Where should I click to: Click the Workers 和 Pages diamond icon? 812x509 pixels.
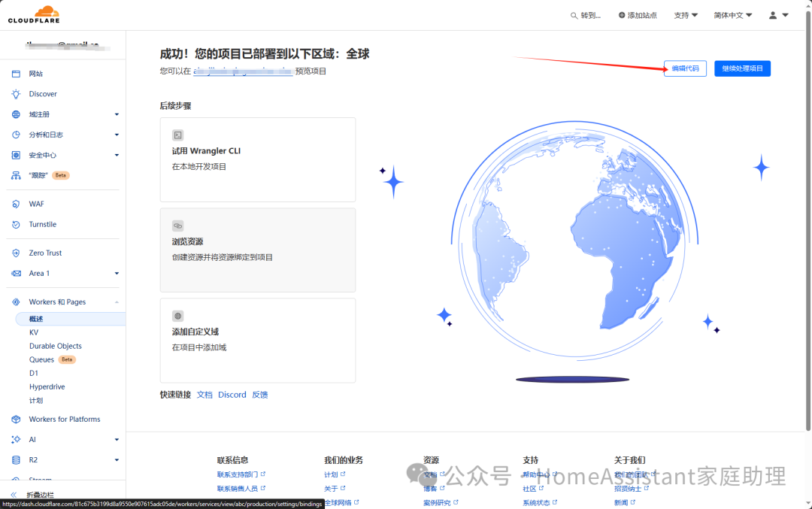pyautogui.click(x=16, y=302)
